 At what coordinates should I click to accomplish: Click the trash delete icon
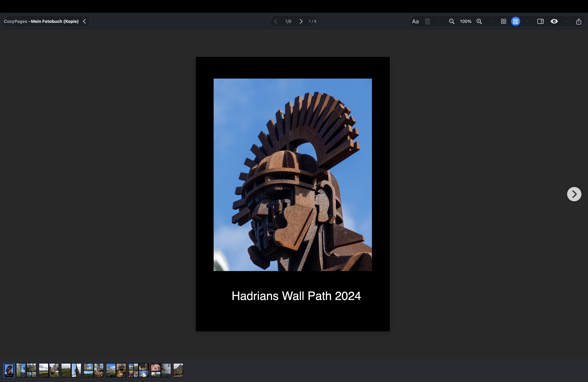tap(427, 22)
